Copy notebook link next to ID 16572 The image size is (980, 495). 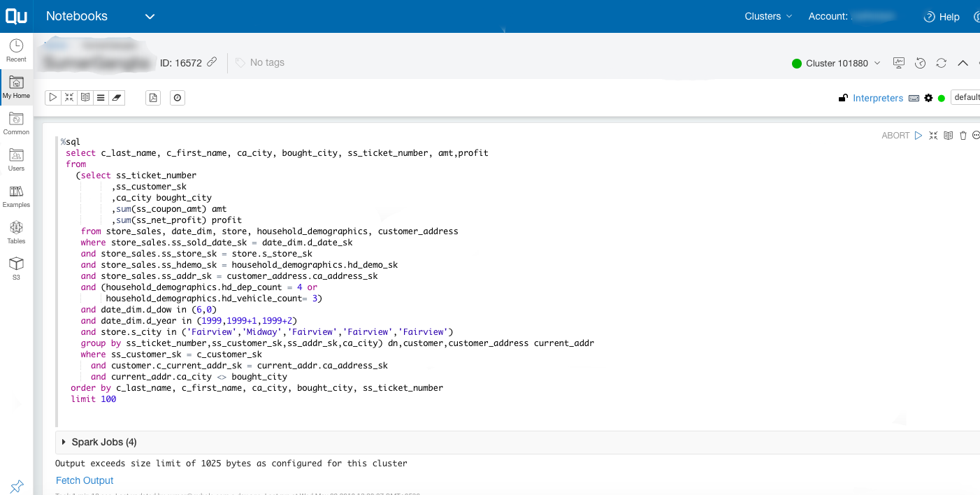(212, 62)
